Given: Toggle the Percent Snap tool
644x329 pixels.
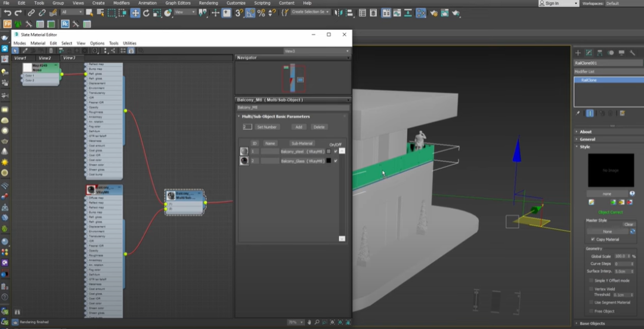Looking at the screenshot, I should pyautogui.click(x=261, y=13).
